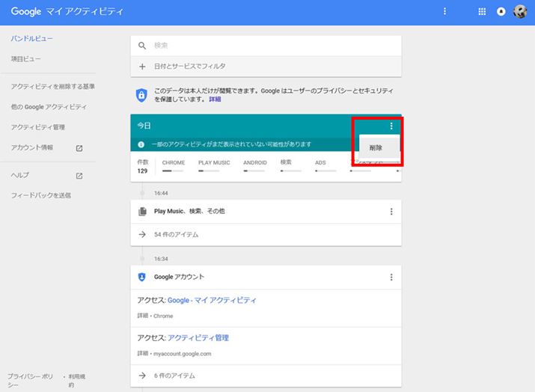Open アクティビティを削除する基準 in sidebar
The image size is (535, 392).
[52, 87]
